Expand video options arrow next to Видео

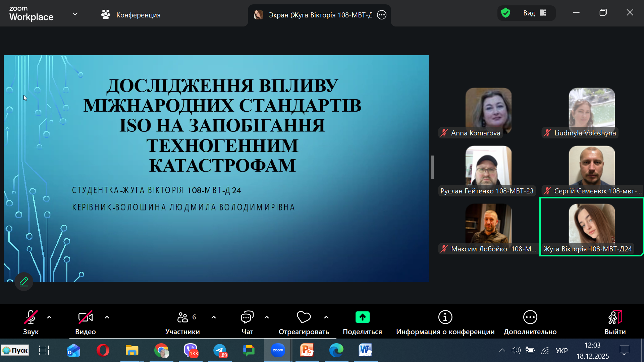[107, 317]
